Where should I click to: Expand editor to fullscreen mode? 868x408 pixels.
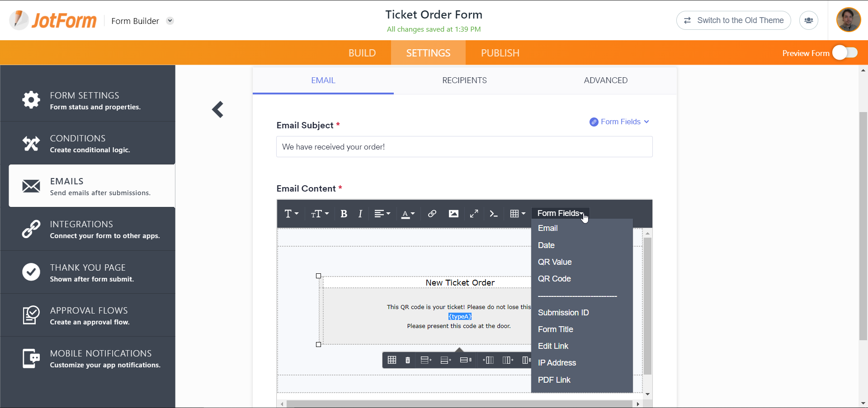pos(474,214)
